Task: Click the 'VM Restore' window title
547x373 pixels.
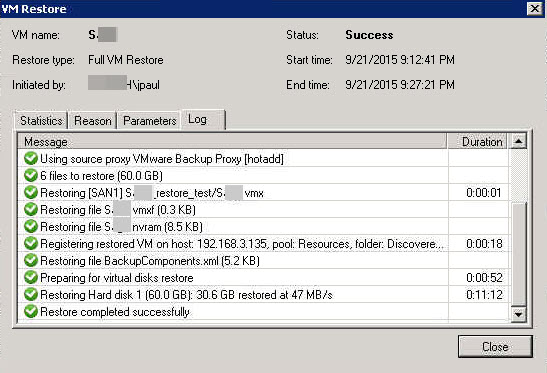Action: (34, 9)
